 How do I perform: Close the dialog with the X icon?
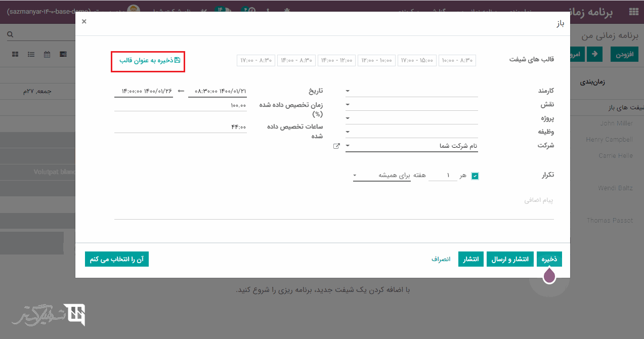pyautogui.click(x=84, y=21)
